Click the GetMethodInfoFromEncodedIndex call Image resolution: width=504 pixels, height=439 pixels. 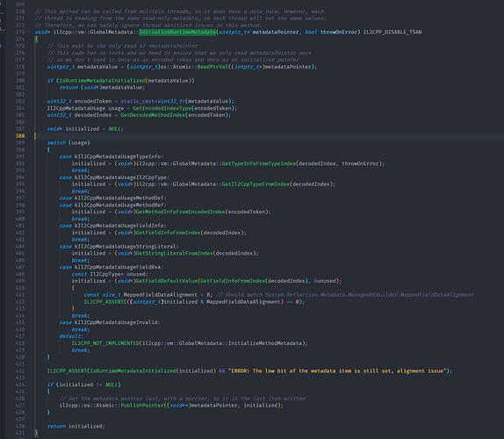pyautogui.click(x=181, y=212)
